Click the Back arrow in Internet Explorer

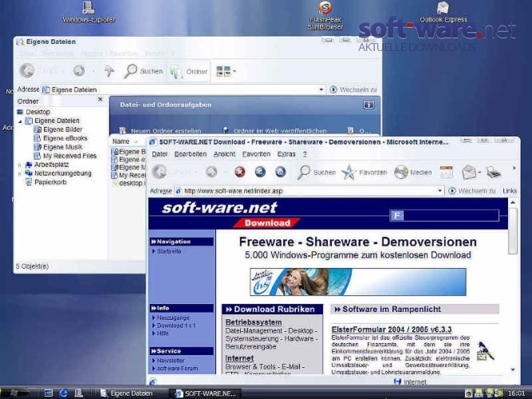click(160, 172)
